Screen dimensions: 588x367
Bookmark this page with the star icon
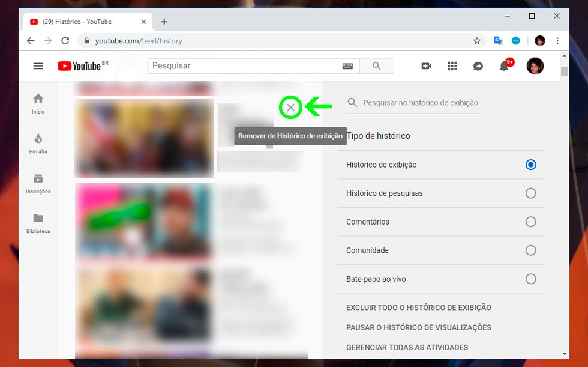(x=477, y=40)
